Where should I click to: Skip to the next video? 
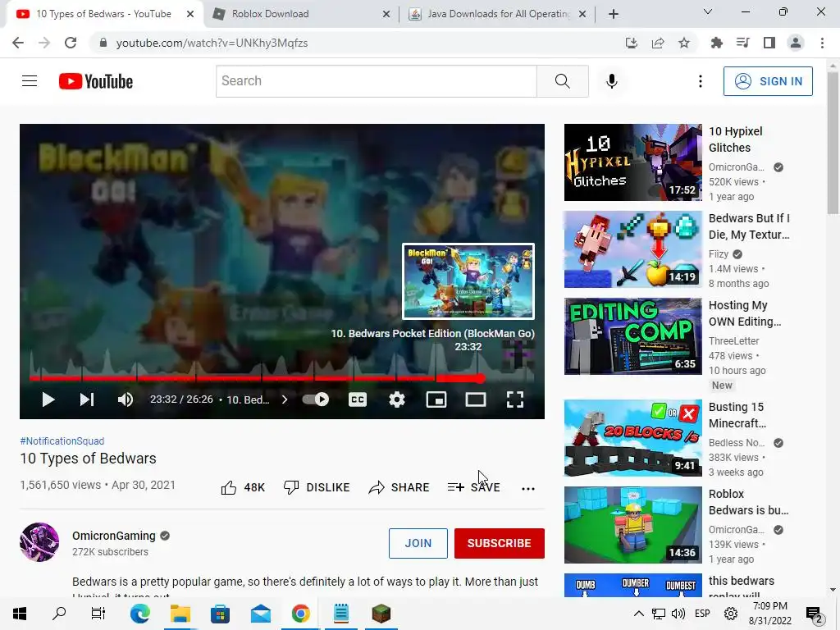(87, 399)
